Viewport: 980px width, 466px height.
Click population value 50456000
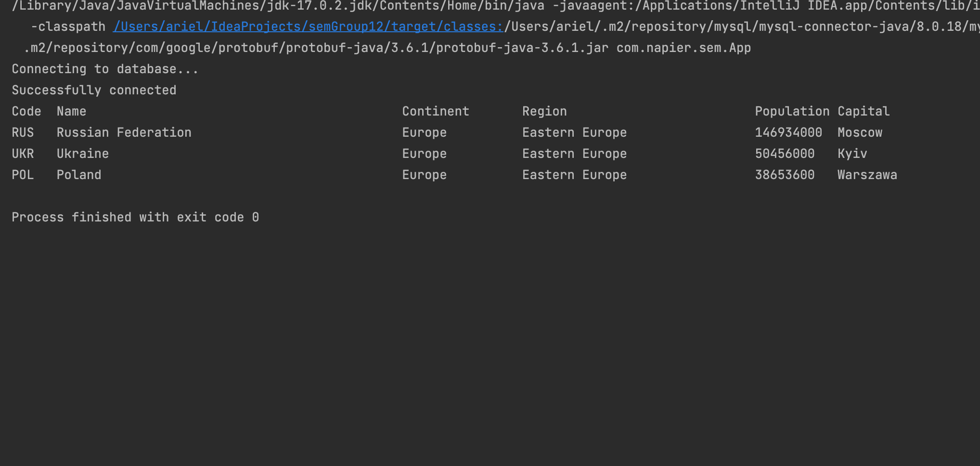785,154
